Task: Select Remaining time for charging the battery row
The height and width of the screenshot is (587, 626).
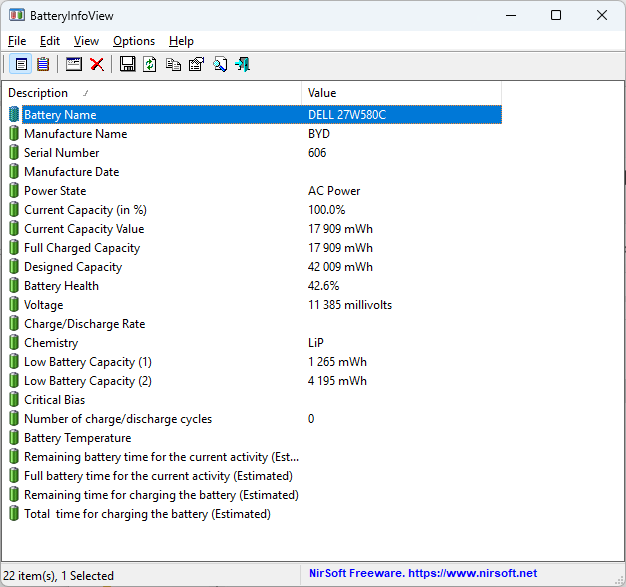Action: click(161, 495)
